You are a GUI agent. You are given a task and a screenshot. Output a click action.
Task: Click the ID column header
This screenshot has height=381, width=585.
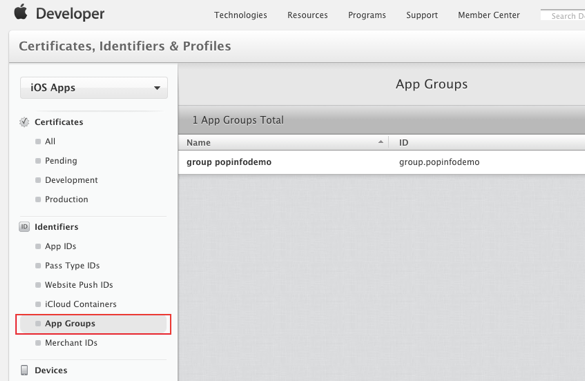(x=404, y=143)
